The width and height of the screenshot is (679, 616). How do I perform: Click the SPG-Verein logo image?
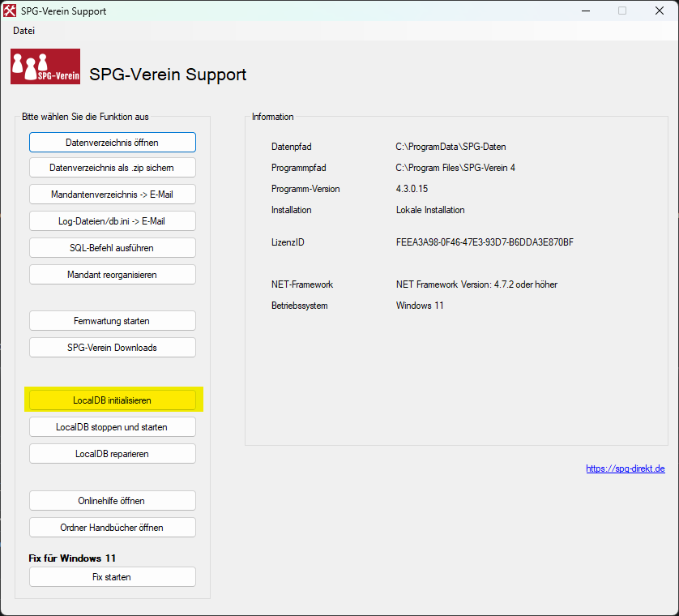[45, 66]
